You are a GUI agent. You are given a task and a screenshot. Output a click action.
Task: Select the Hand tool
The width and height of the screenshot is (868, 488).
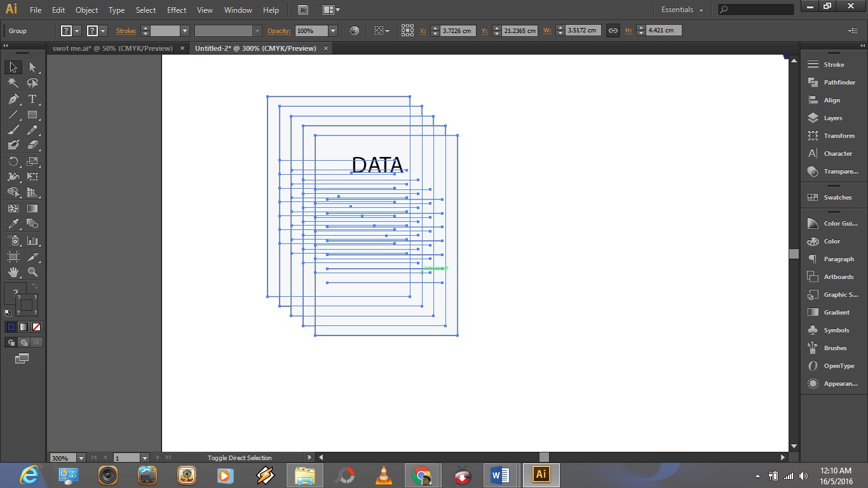click(13, 272)
